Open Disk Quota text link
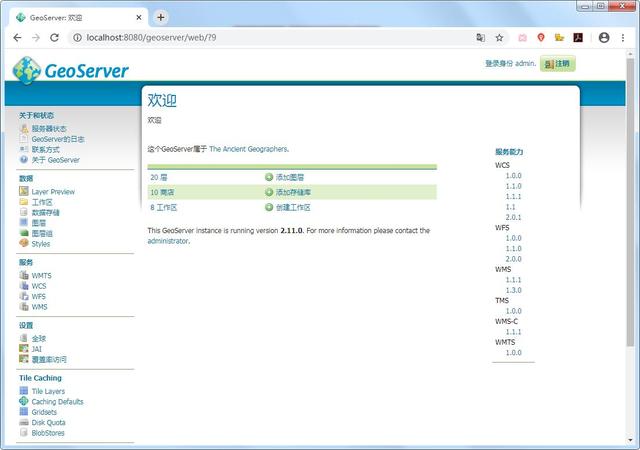 tap(49, 422)
